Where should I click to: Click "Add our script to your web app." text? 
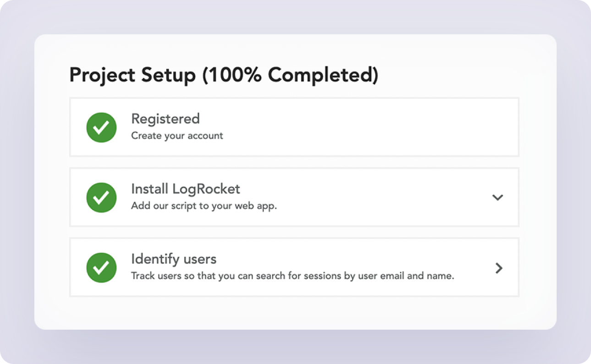(204, 206)
